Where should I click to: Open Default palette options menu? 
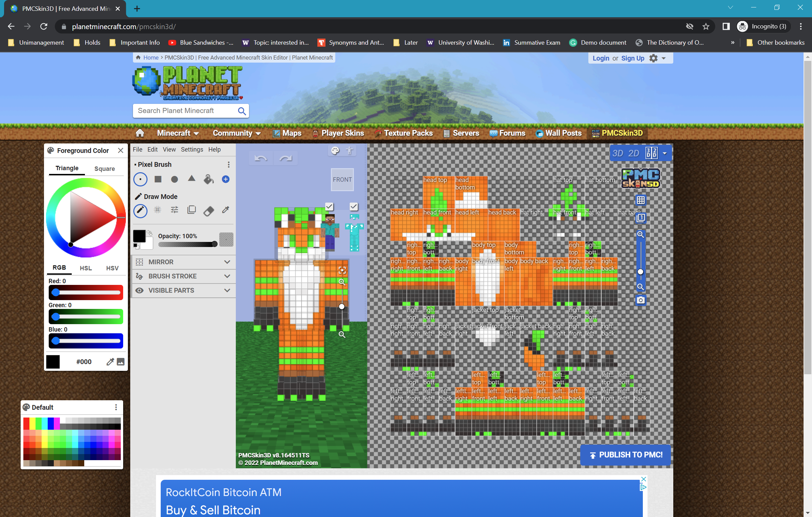pyautogui.click(x=116, y=407)
